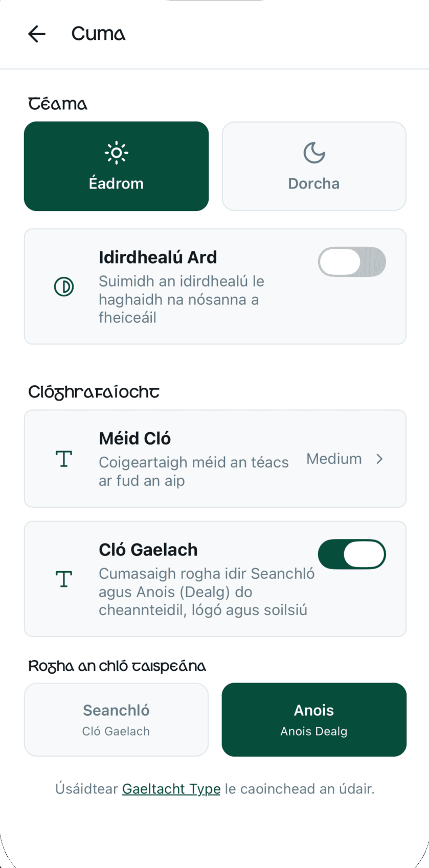429x868 pixels.
Task: Select the Seanchló font option
Action: pos(116,719)
